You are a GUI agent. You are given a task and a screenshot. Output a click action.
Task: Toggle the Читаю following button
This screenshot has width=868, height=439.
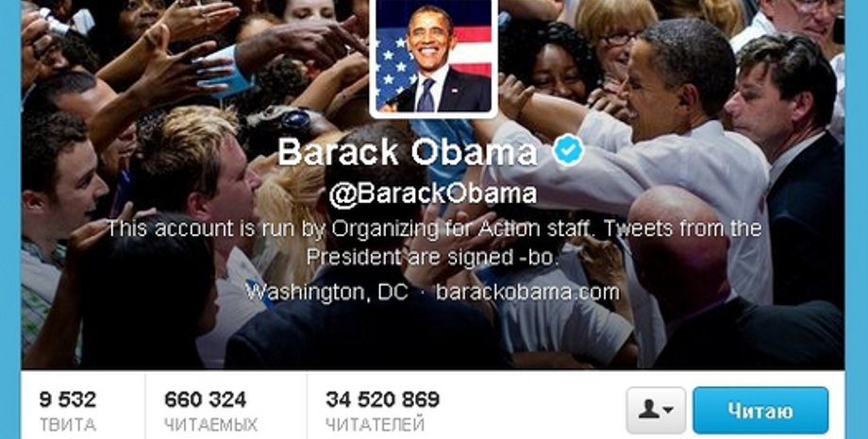[760, 411]
